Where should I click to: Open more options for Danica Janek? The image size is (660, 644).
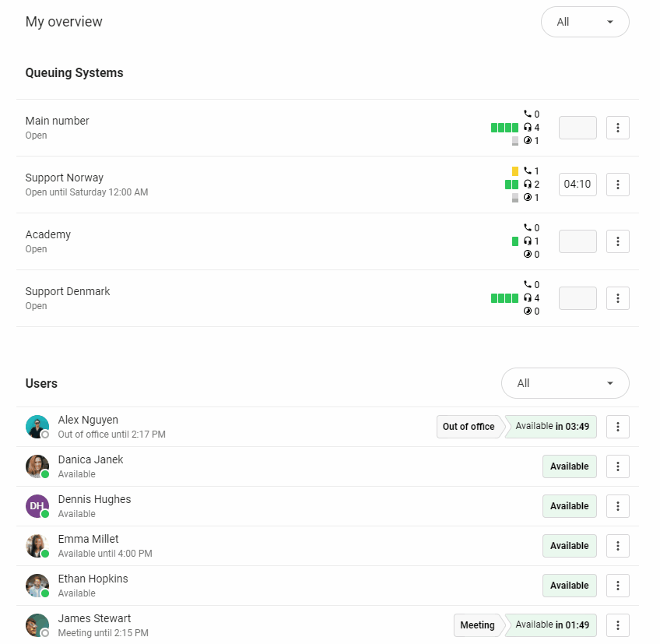point(617,466)
